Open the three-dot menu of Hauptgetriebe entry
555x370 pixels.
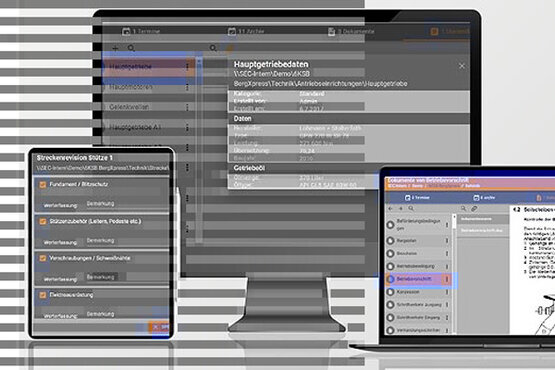tap(187, 67)
